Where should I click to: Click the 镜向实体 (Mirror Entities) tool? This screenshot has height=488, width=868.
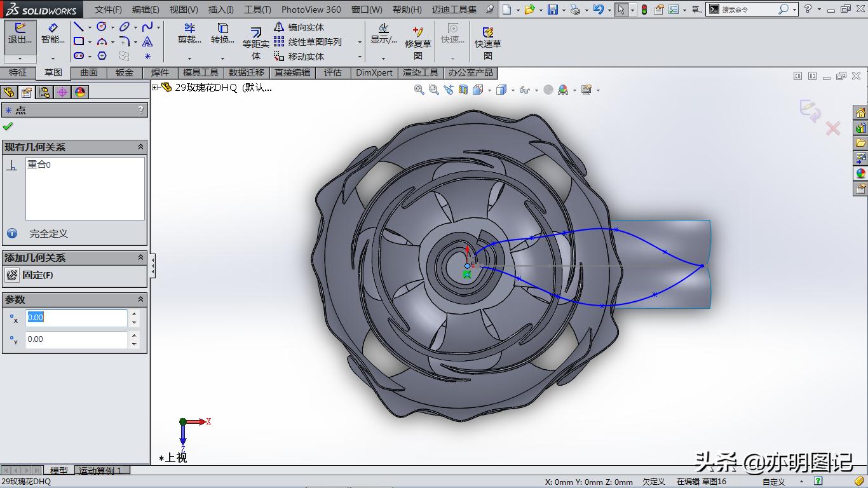coord(299,27)
